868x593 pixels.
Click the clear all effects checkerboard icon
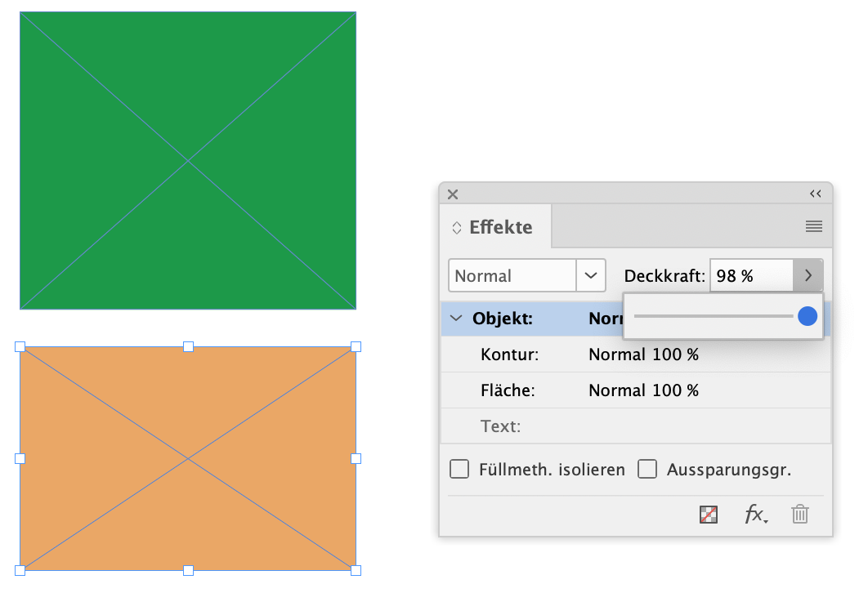coord(709,515)
